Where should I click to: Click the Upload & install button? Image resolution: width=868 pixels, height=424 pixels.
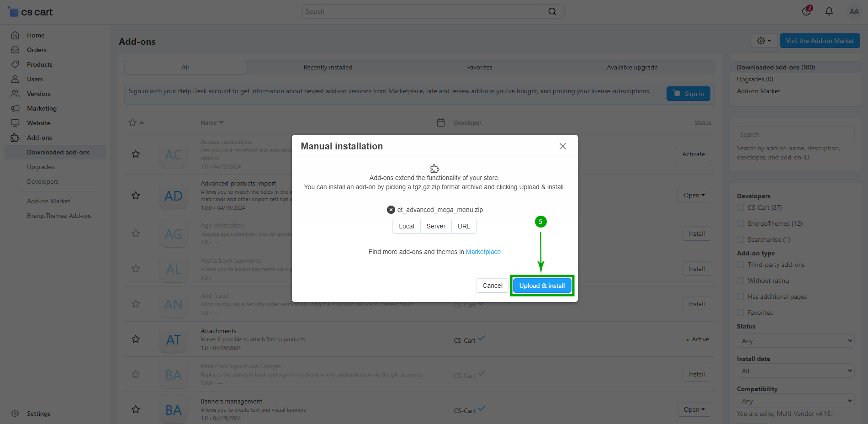542,286
